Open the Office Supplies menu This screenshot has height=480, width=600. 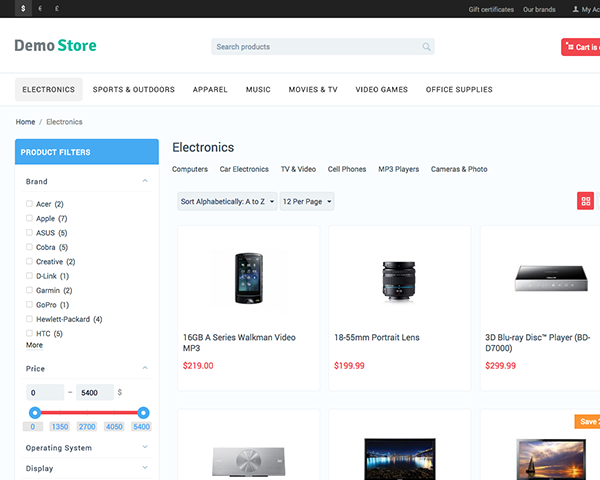(459, 90)
